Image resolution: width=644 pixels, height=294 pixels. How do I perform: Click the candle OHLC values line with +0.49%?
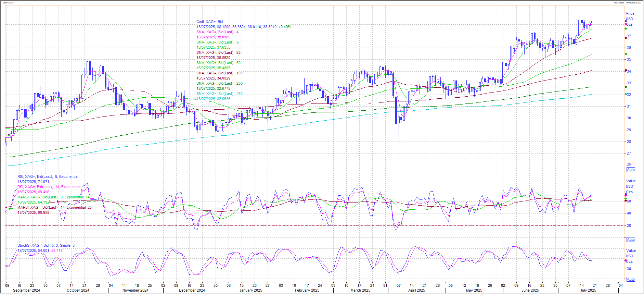pos(244,27)
